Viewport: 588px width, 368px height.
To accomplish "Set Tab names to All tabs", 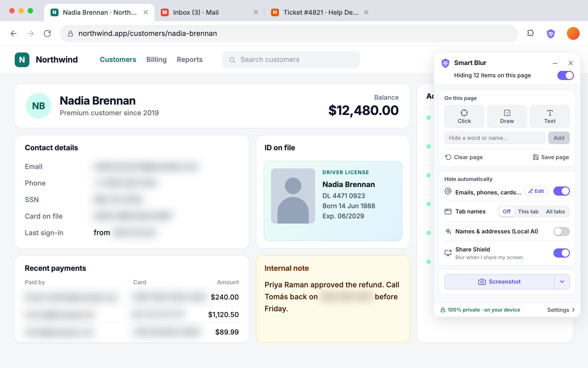I will pos(555,212).
